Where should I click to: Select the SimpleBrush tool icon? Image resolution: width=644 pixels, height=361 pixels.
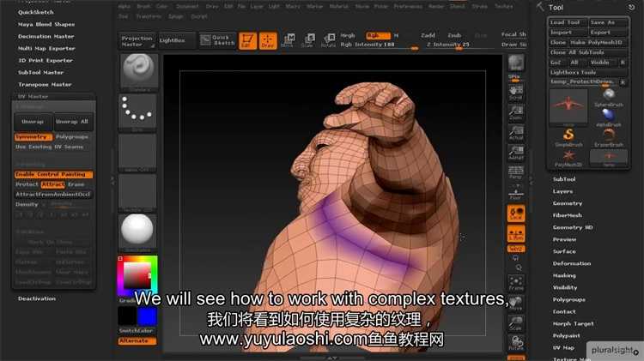(568, 138)
